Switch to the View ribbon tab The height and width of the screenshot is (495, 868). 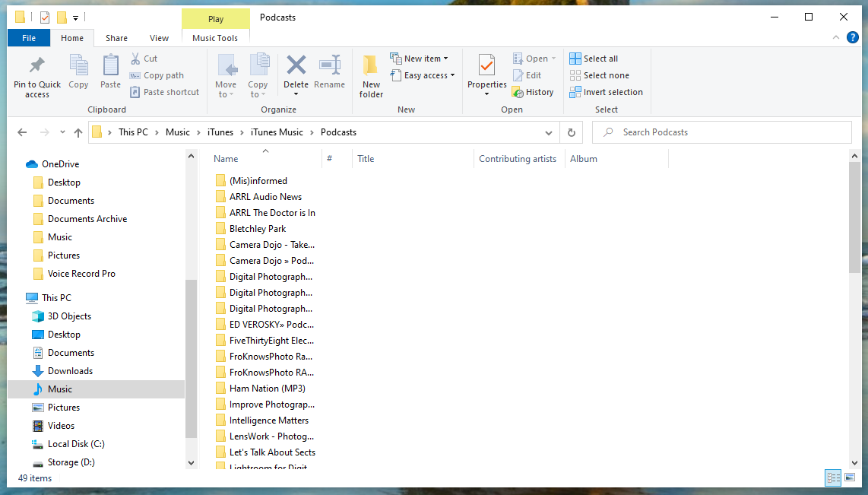(159, 38)
